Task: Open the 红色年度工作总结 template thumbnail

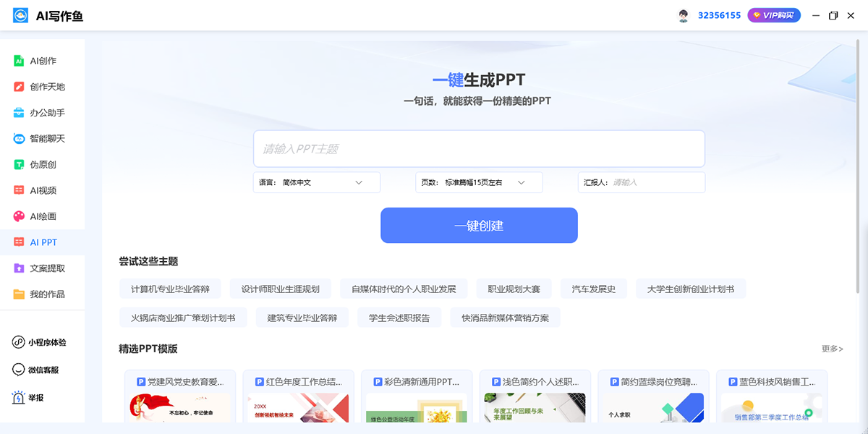Action: (298, 408)
